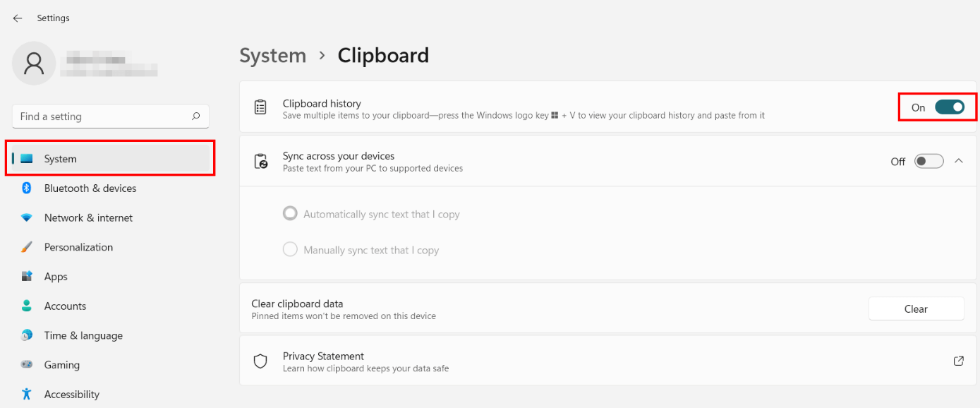Click the back arrow in Settings header
980x408 pixels.
point(18,18)
